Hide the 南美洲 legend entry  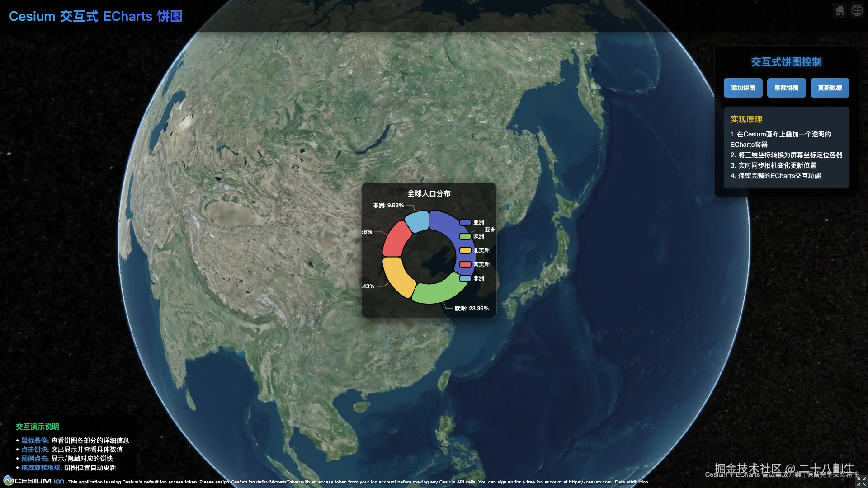click(x=475, y=264)
